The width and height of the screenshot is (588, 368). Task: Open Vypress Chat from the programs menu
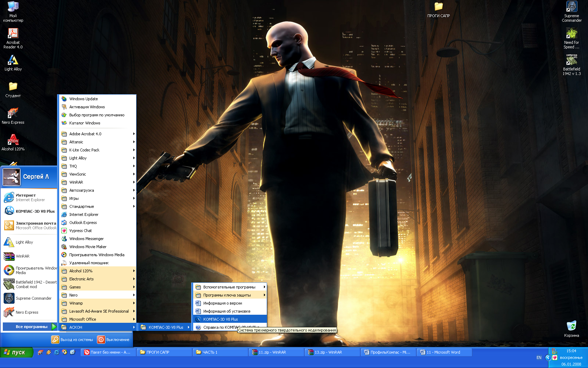tap(98, 231)
